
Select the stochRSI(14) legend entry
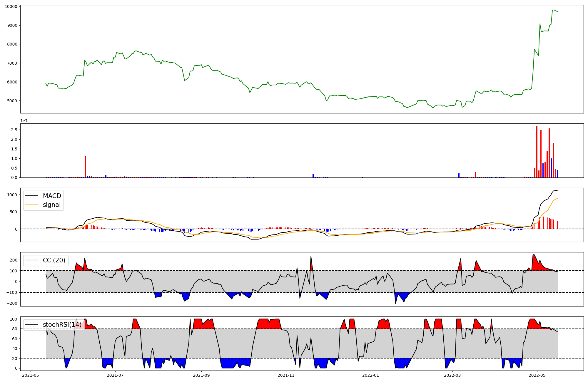point(62,325)
